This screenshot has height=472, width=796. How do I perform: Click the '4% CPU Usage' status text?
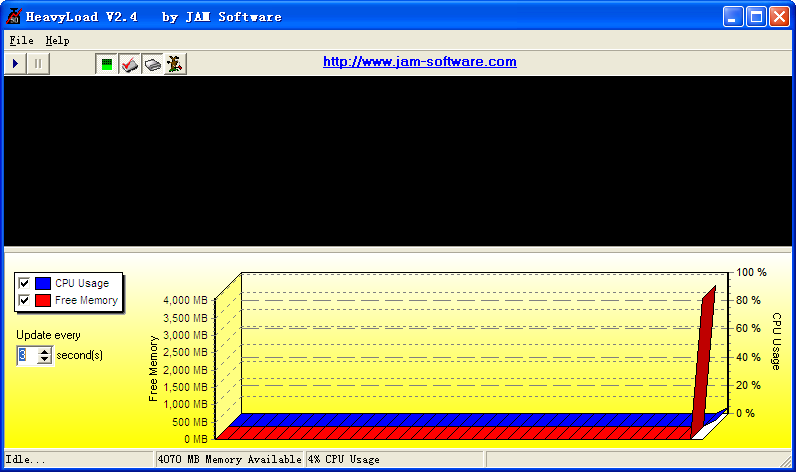coord(344,459)
